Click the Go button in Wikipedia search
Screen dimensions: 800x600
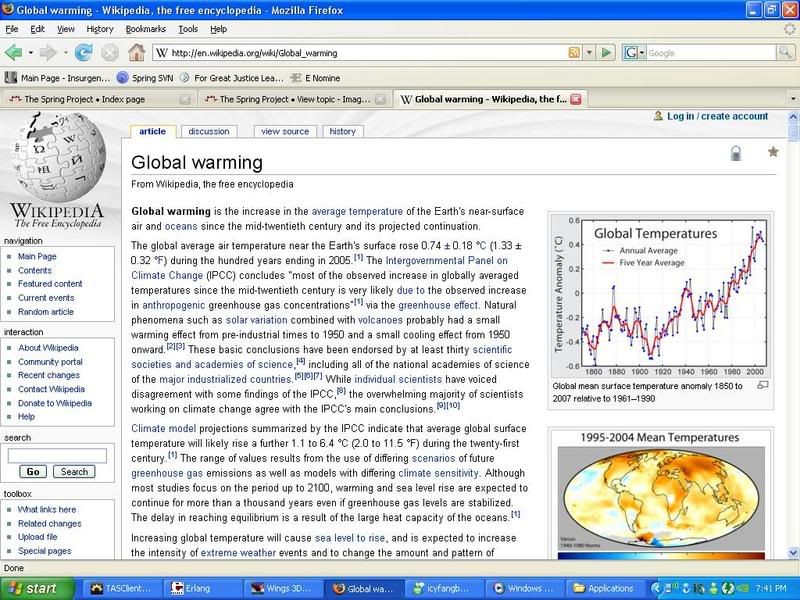click(33, 472)
